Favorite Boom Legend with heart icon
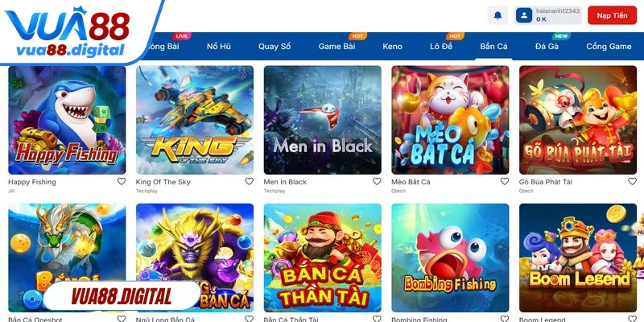 632,319
